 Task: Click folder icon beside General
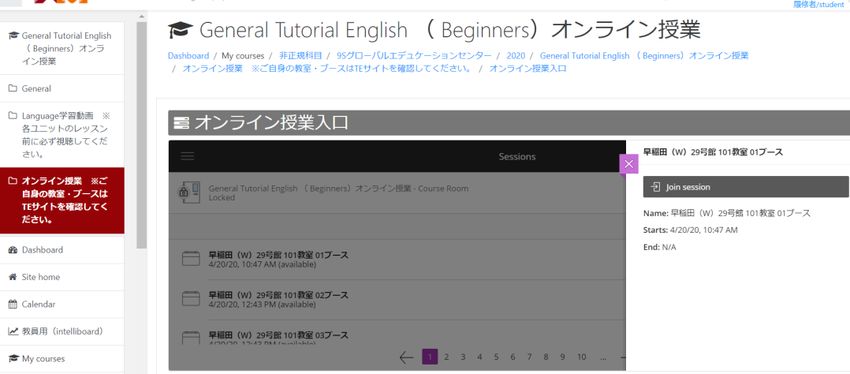13,88
